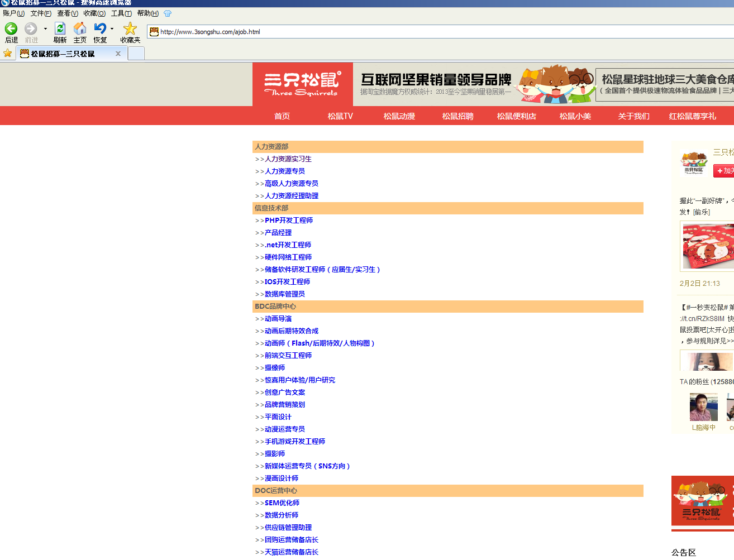The width and height of the screenshot is (734, 560).
Task: Click the red Three Squirrels sidebar image
Action: click(703, 501)
